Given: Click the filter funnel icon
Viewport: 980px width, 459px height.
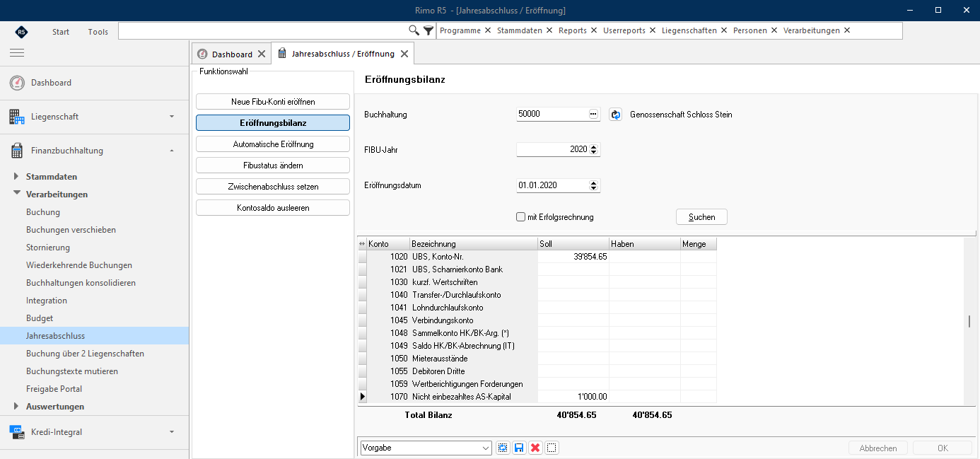Looking at the screenshot, I should (x=428, y=30).
